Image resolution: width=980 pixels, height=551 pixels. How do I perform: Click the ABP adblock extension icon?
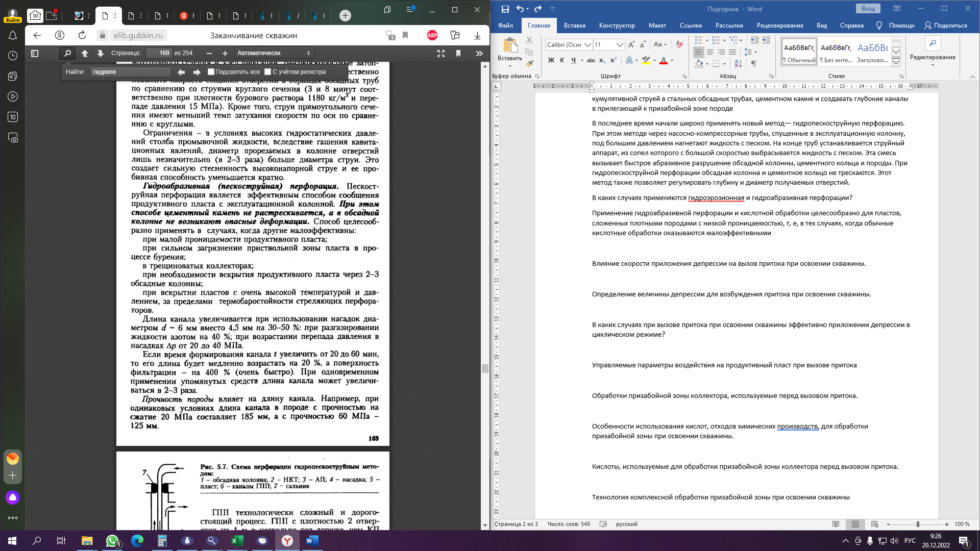point(432,35)
